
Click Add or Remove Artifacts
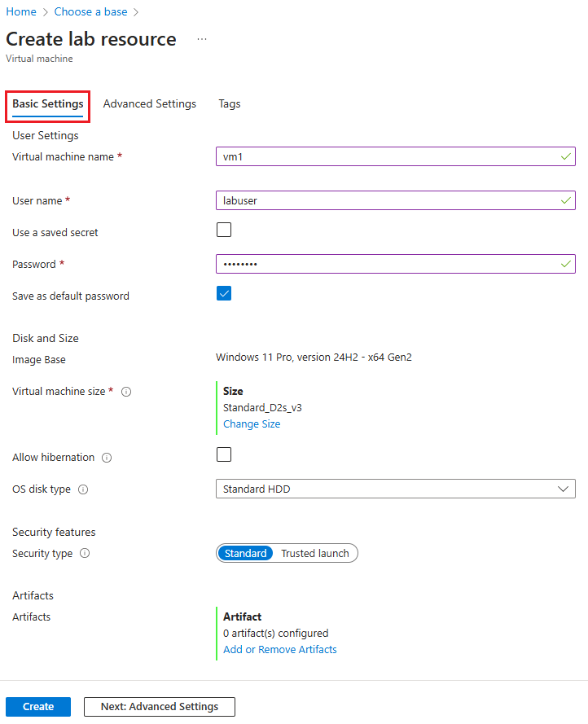[279, 649]
